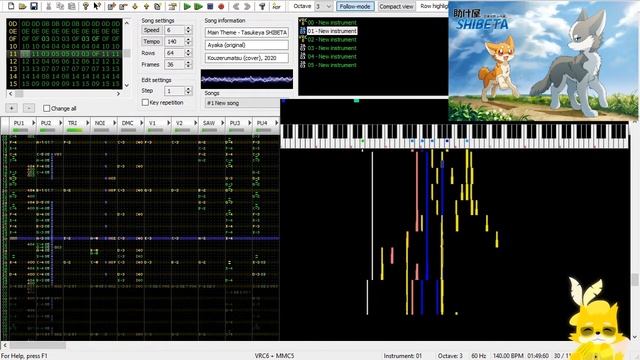This screenshot has width=640, height=360.
Task: Click the Open file folder icon
Action: (x=22, y=6)
